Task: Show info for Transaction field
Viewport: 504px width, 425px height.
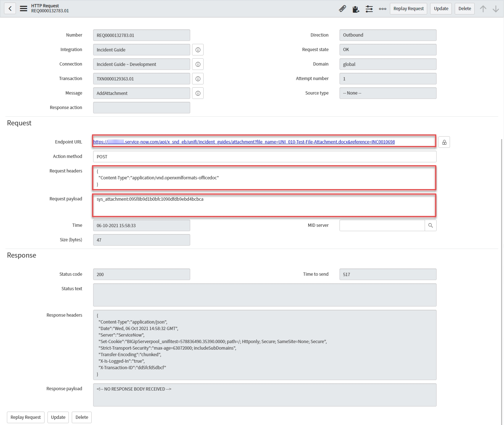Action: coord(198,79)
